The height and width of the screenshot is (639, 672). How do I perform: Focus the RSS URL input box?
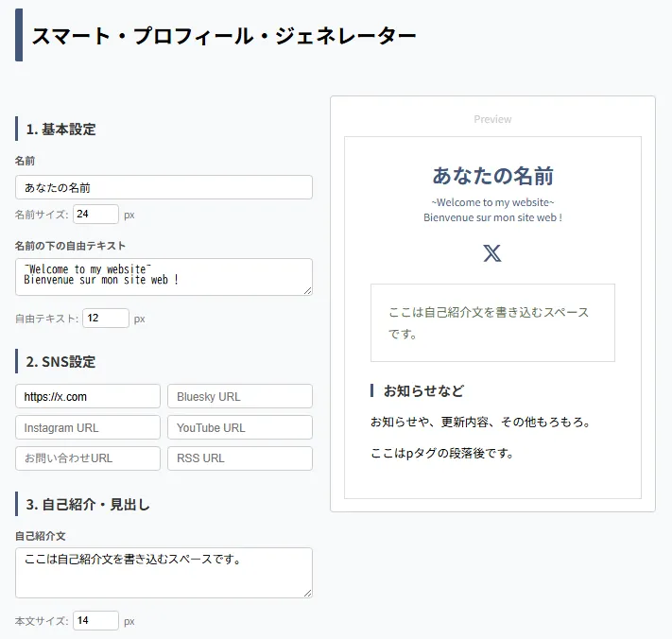point(240,458)
